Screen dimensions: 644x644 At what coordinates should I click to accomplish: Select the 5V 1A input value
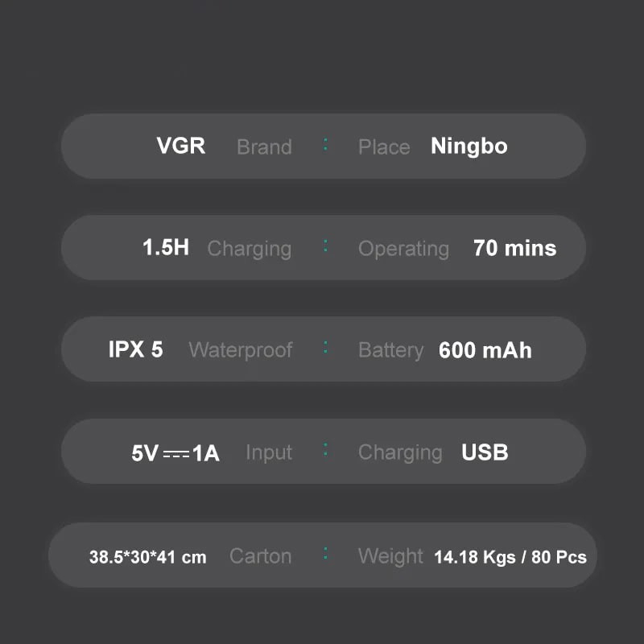175,452
